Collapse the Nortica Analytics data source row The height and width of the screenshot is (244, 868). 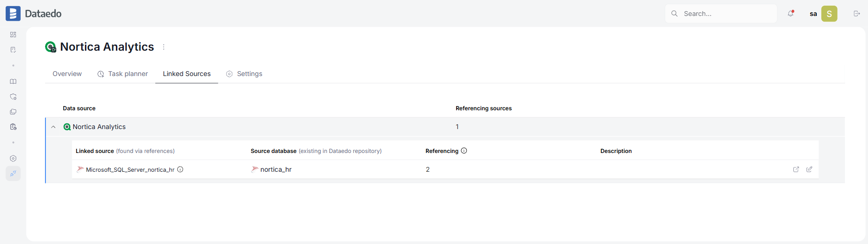[53, 127]
